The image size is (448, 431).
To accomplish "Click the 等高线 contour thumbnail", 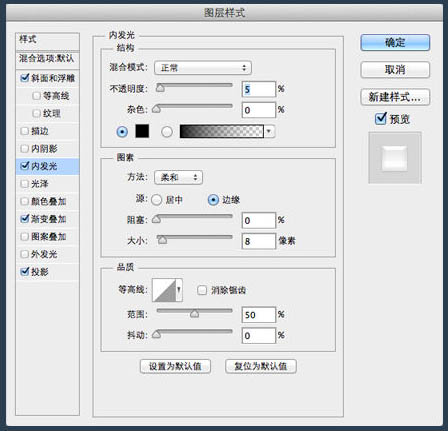I will (164, 290).
